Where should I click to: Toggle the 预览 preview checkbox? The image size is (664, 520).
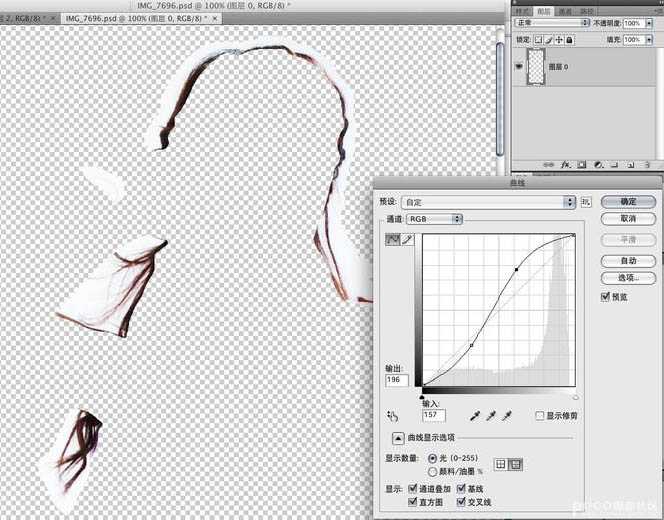(x=605, y=297)
